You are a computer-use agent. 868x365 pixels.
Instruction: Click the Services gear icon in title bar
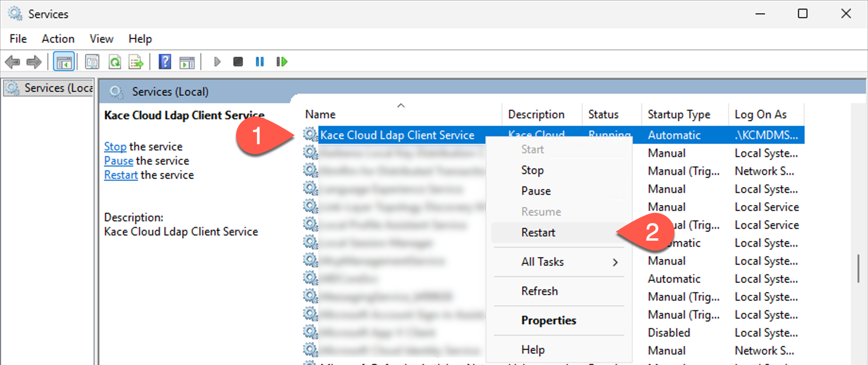pos(15,14)
